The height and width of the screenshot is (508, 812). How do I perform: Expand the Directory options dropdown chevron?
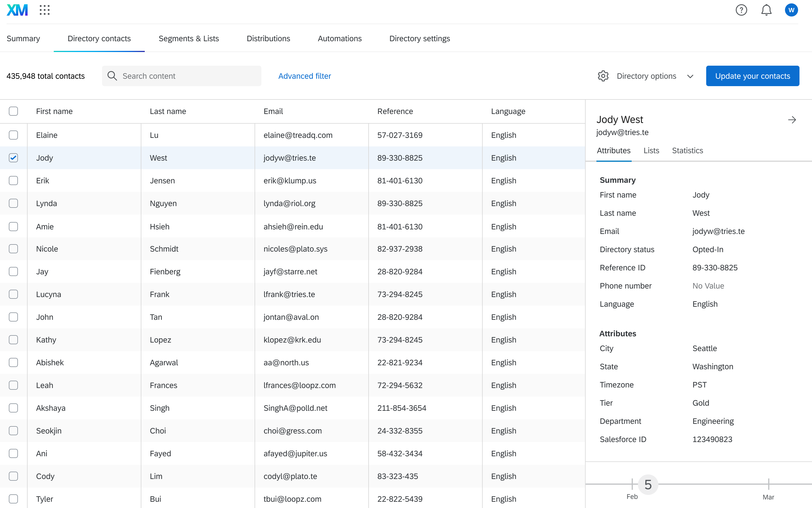tap(690, 76)
